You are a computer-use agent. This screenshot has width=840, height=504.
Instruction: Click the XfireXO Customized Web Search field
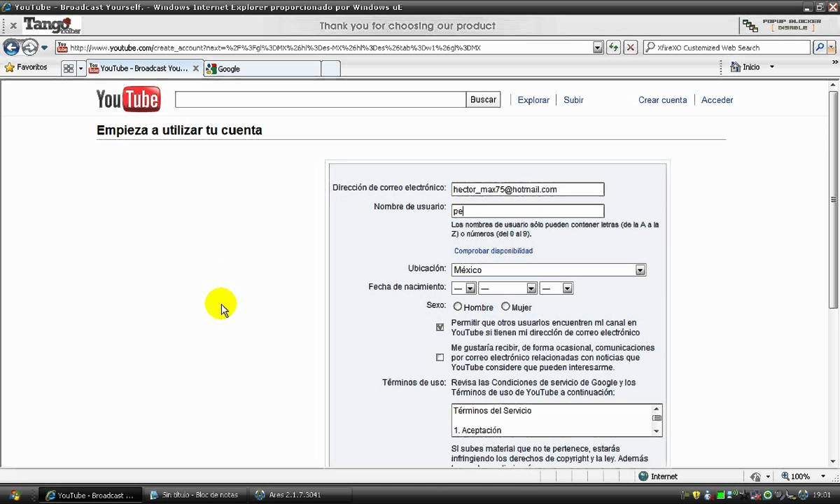[727, 48]
